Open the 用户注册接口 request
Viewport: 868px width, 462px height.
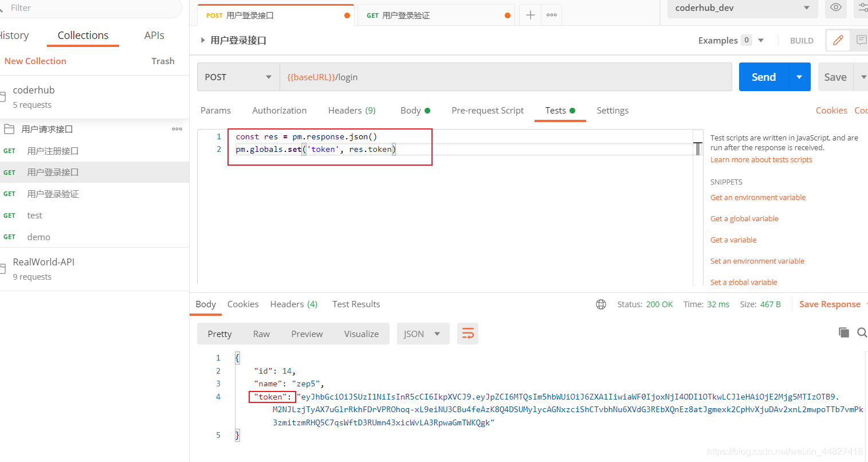click(x=95, y=151)
